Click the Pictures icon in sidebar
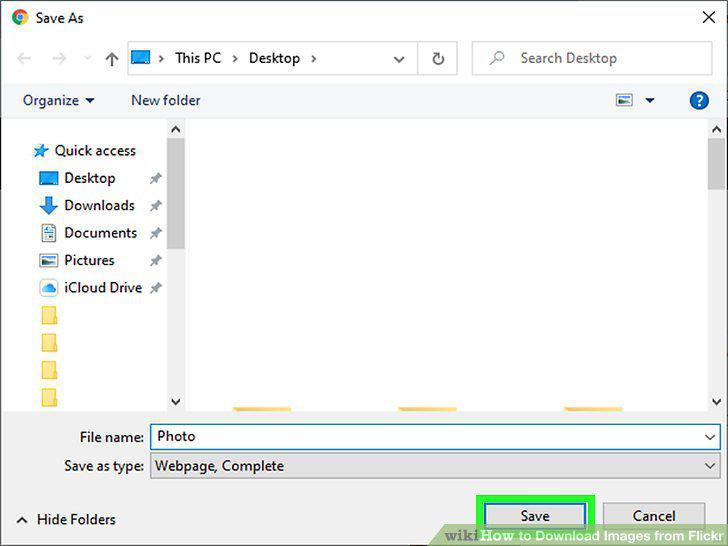This screenshot has width=728, height=546. coord(49,260)
